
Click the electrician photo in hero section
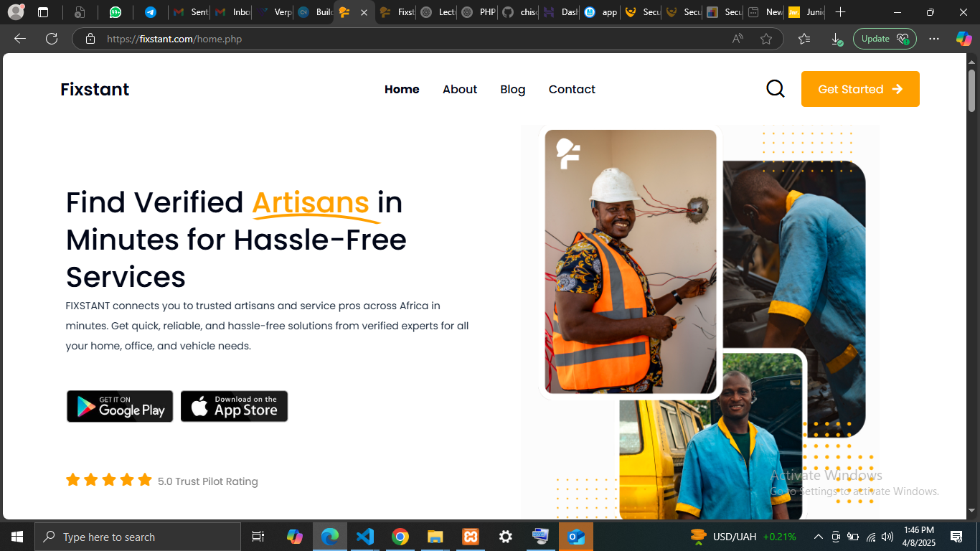[x=631, y=262]
